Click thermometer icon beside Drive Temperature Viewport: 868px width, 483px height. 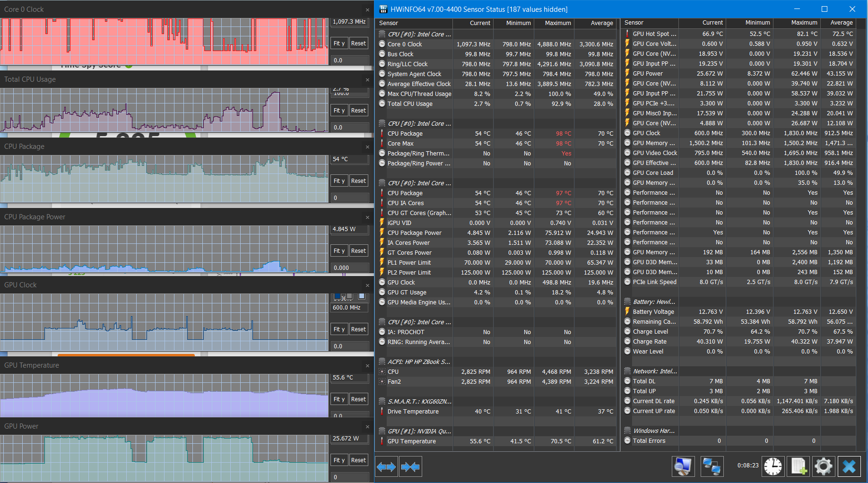coord(382,411)
